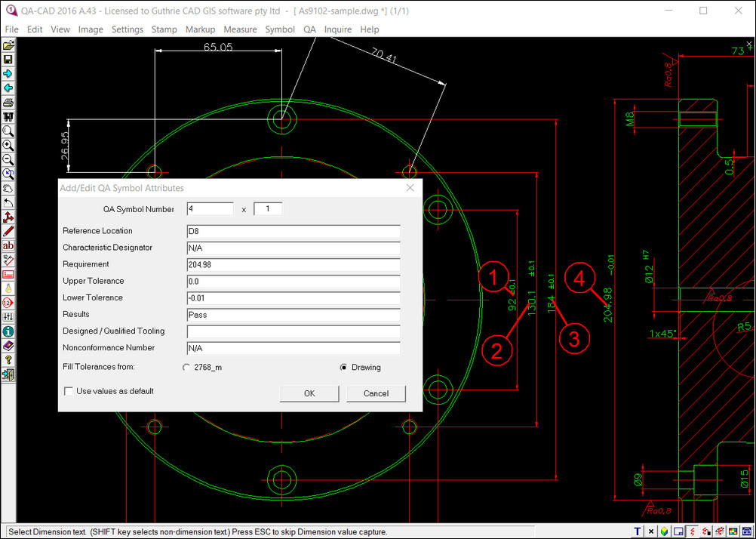The height and width of the screenshot is (539, 756).
Task: Click the blue toolbox icon in status bar
Action: pyautogui.click(x=745, y=531)
